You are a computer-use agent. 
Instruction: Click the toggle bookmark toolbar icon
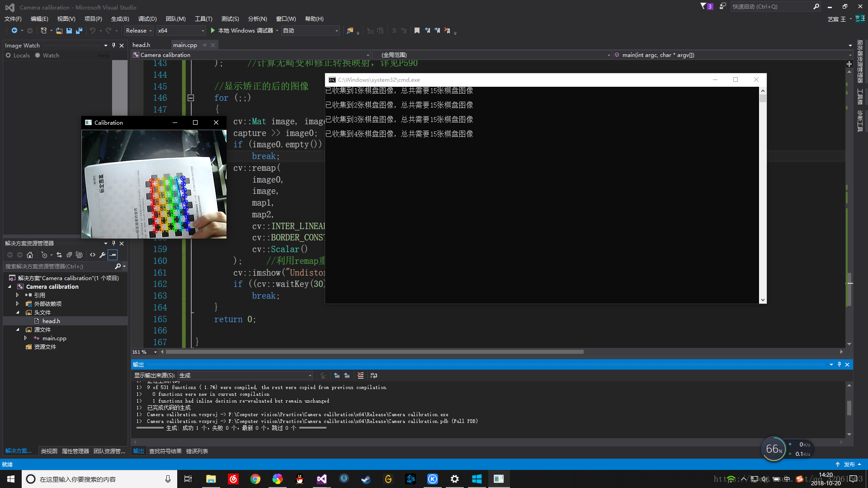click(x=417, y=31)
